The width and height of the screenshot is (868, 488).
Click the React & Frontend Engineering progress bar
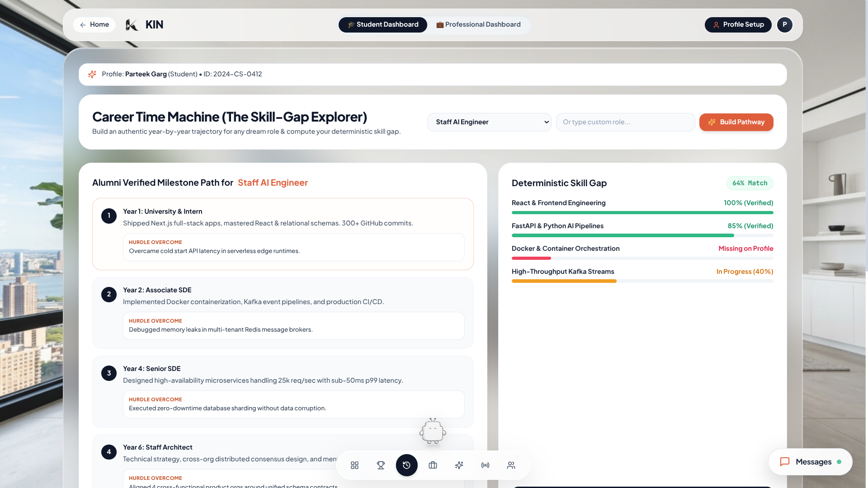coord(642,212)
